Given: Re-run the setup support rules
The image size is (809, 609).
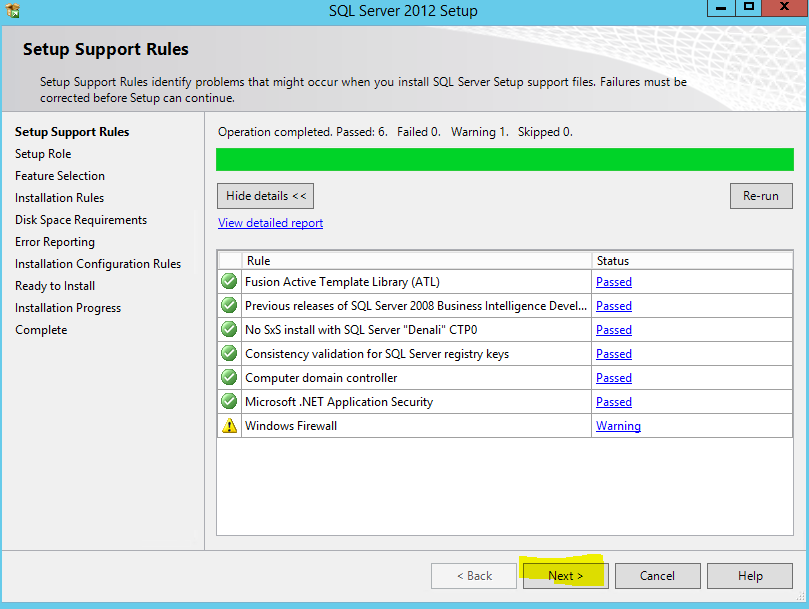Looking at the screenshot, I should [x=761, y=196].
